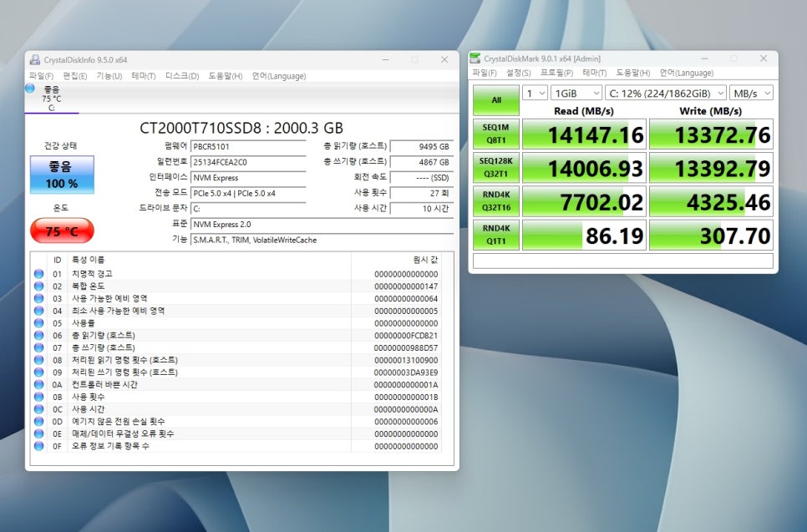This screenshot has width=807, height=532.
Task: Click the red 75 °C temperature button
Action: [x=62, y=231]
